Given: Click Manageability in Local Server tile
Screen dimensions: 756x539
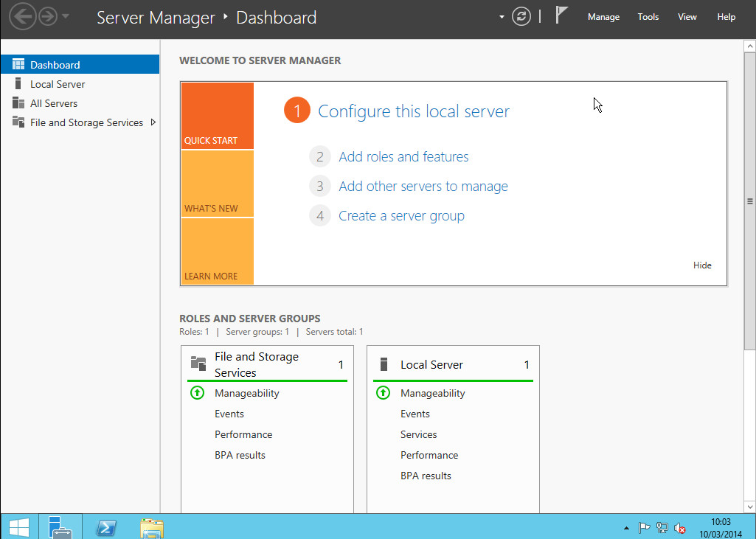Looking at the screenshot, I should [x=432, y=393].
